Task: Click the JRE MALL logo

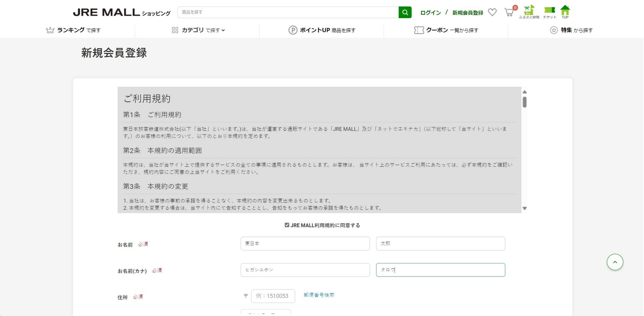Action: coord(121,12)
